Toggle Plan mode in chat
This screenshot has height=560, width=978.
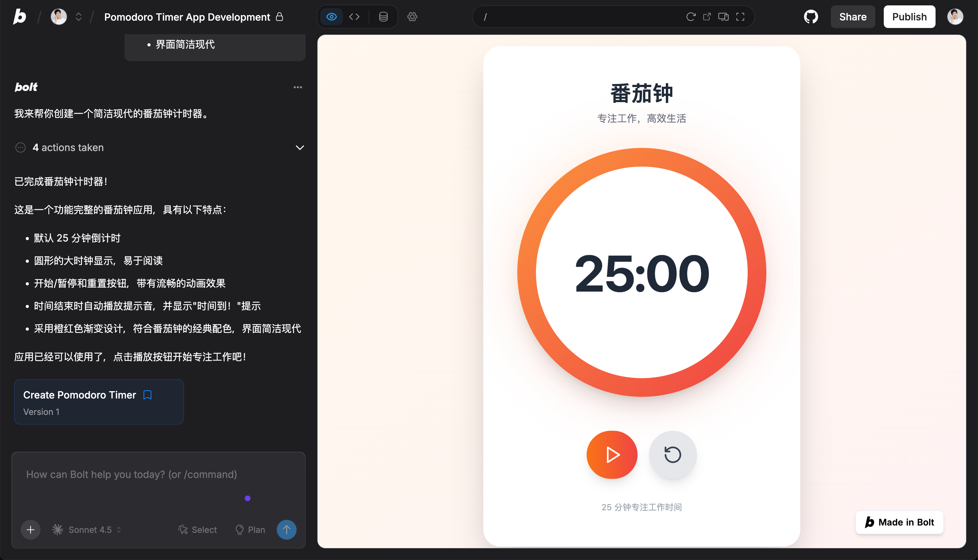(x=250, y=530)
